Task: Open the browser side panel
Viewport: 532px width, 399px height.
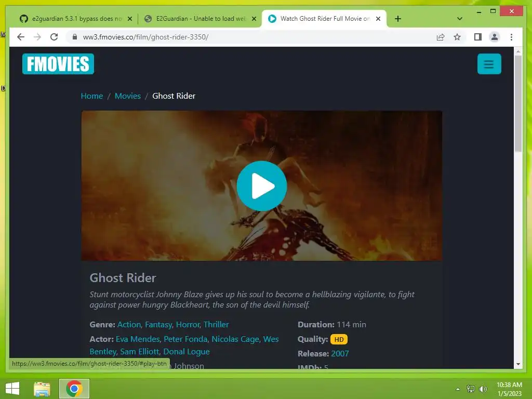Action: click(478, 37)
